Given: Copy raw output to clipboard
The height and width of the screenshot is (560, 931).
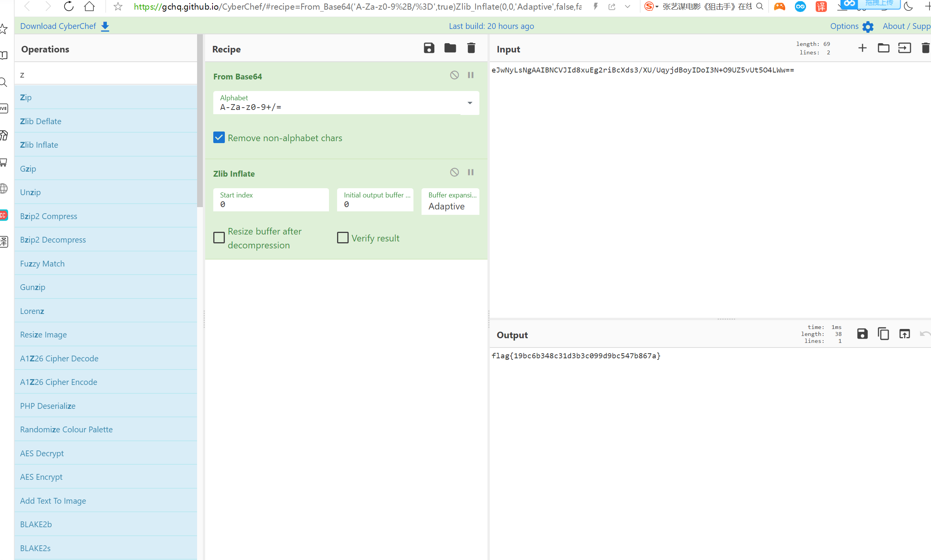Looking at the screenshot, I should point(883,334).
